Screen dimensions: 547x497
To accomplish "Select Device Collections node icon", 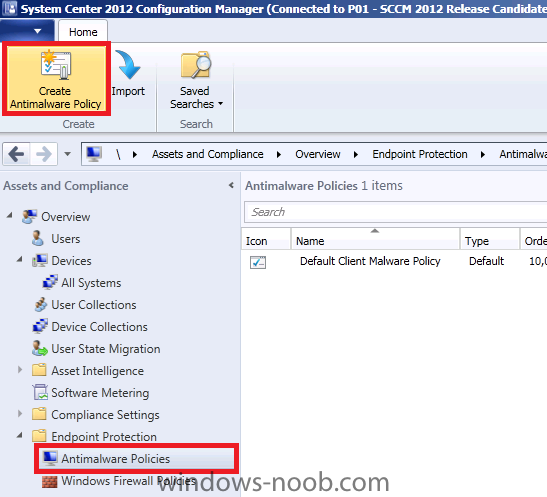I will (40, 326).
